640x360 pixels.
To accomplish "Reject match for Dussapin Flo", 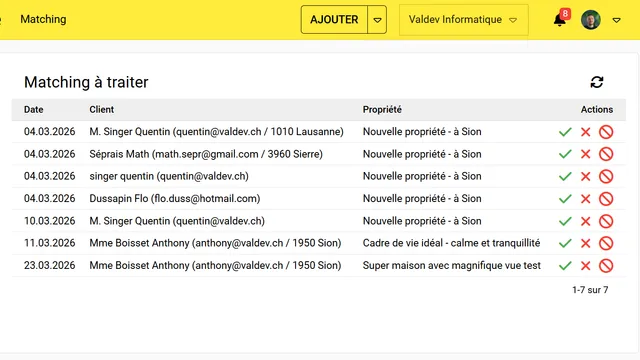I will coord(586,199).
